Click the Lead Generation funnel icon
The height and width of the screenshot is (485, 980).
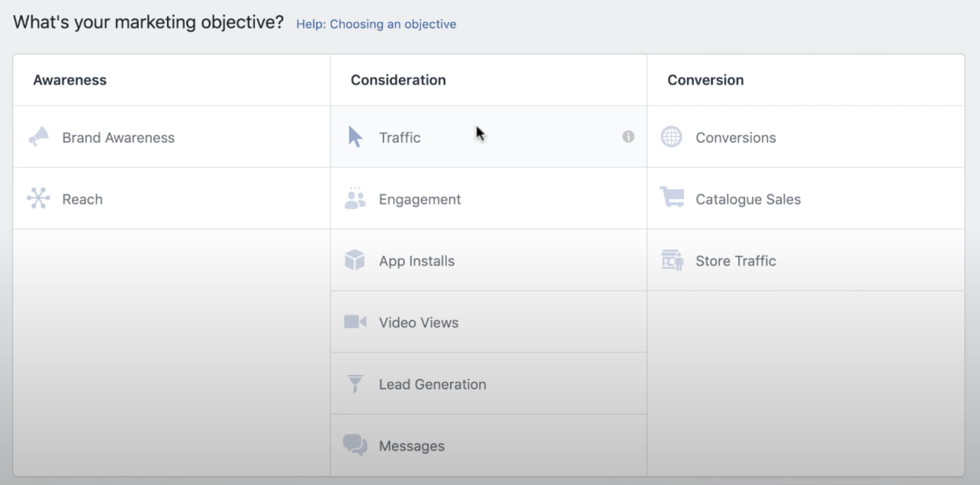pyautogui.click(x=355, y=384)
